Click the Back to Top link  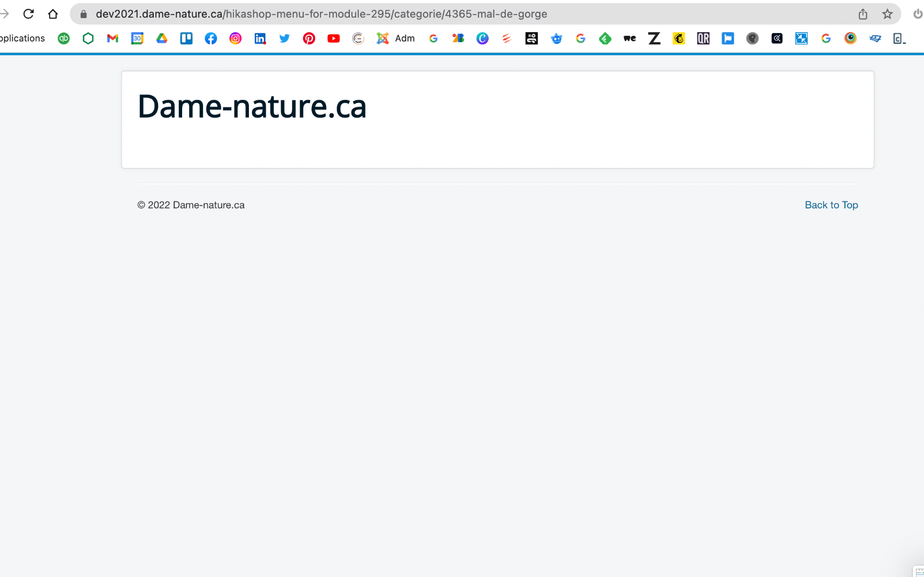[x=831, y=205]
